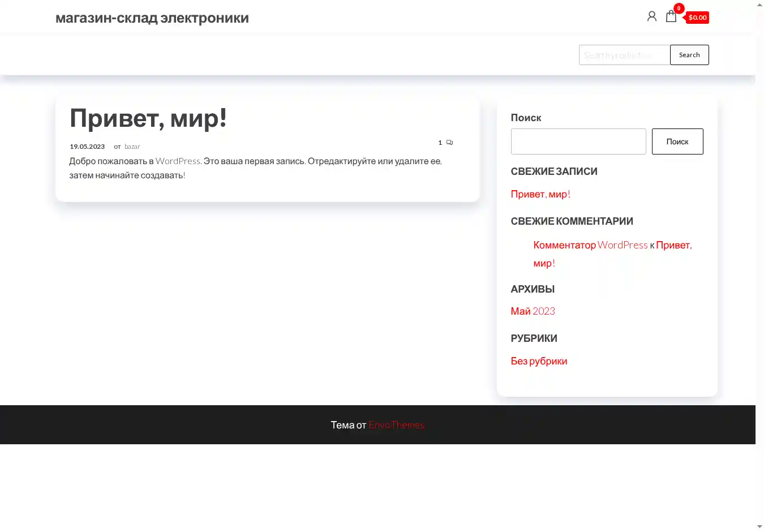Open the post heading Привет, мир!
Image resolution: width=764 pixels, height=532 pixels.
[148, 118]
